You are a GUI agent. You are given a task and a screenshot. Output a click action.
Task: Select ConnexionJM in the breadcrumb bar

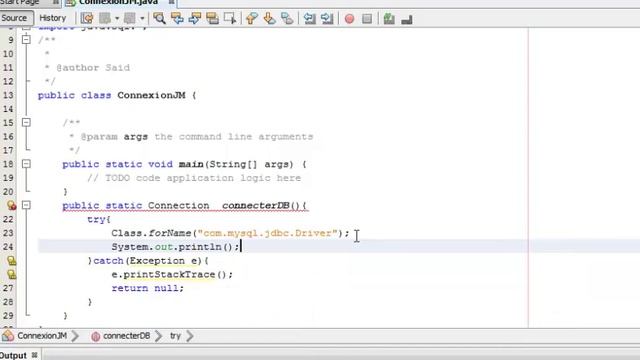[42, 336]
